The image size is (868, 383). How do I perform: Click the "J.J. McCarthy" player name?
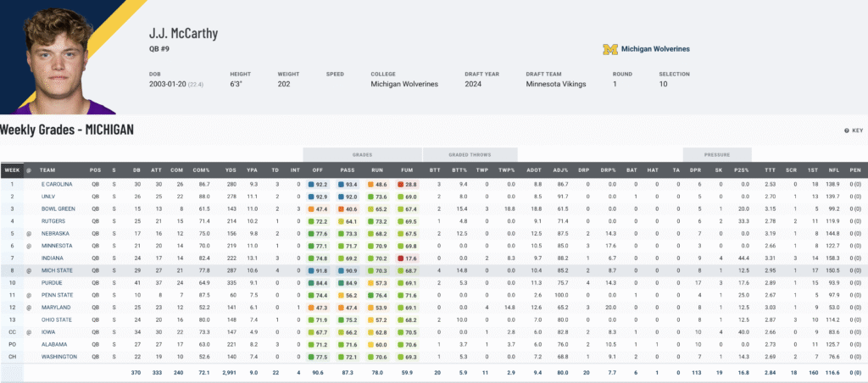click(183, 33)
